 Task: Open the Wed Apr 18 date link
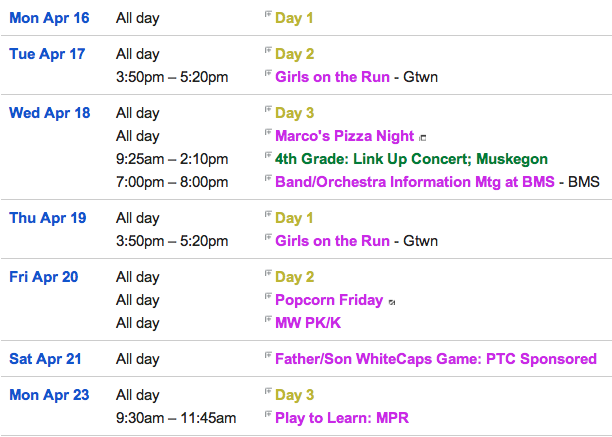coord(50,113)
